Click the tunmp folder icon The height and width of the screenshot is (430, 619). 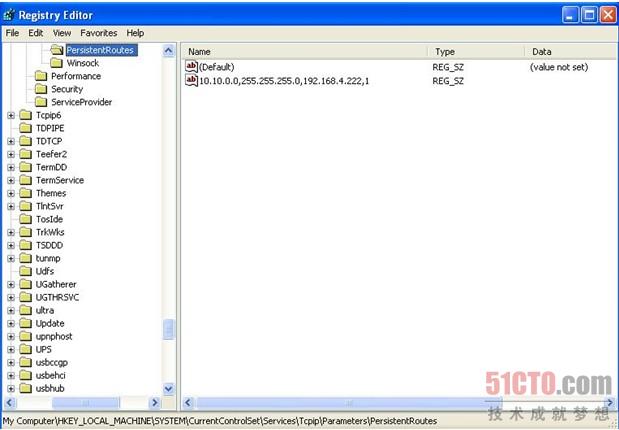pyautogui.click(x=26, y=258)
